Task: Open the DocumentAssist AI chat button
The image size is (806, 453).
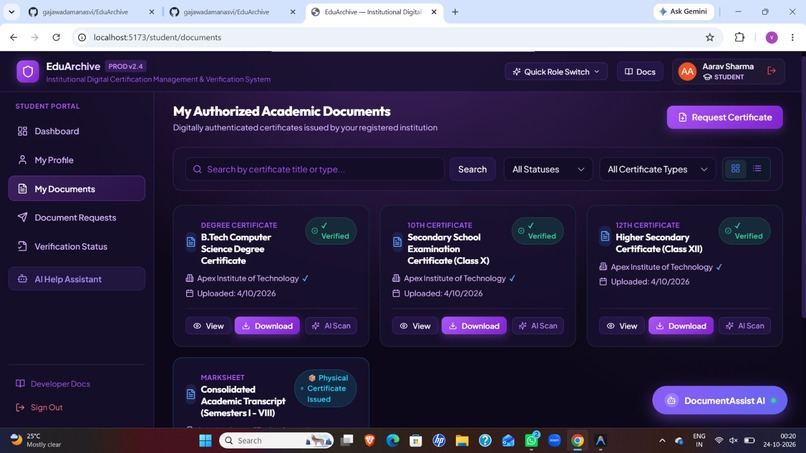Action: pos(720,400)
